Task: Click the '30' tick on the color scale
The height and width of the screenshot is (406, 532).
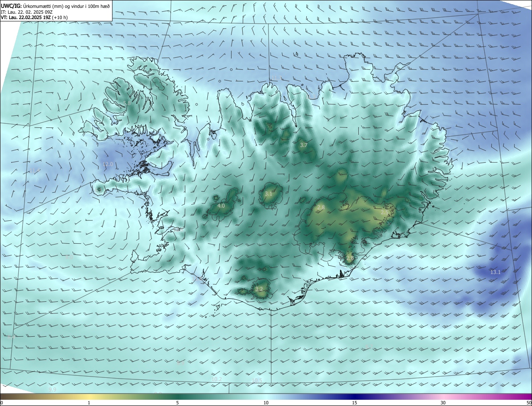Action: pos(443,403)
